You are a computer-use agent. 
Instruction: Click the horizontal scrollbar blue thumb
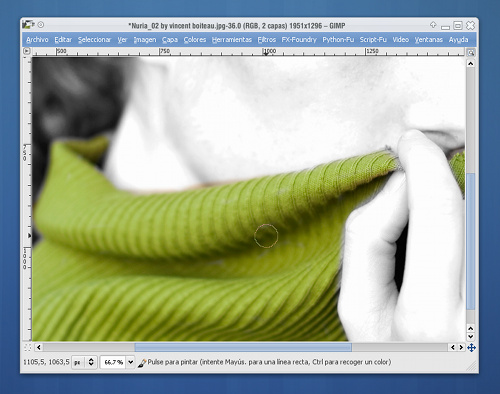tap(243, 347)
